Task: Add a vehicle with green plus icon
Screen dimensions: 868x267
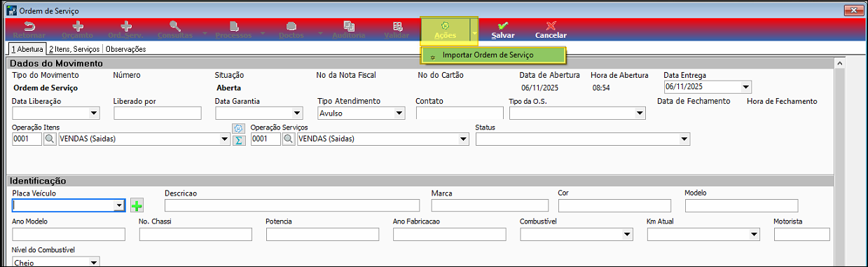Action: pos(137,205)
